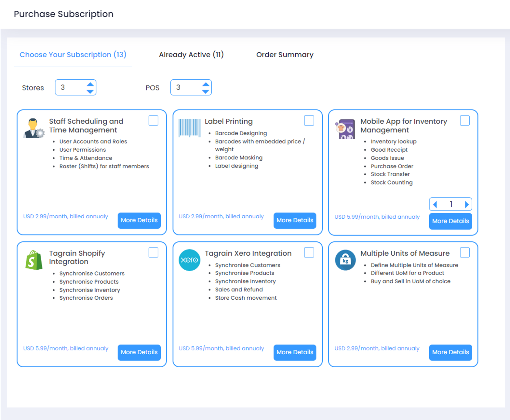Increase Mobile App quantity with right arrow
This screenshot has width=510, height=420.
point(466,204)
